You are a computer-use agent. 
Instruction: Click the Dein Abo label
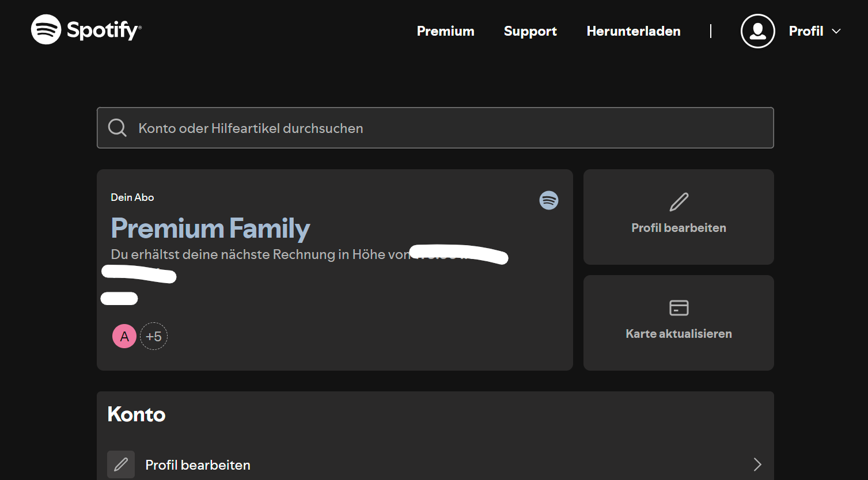(132, 197)
